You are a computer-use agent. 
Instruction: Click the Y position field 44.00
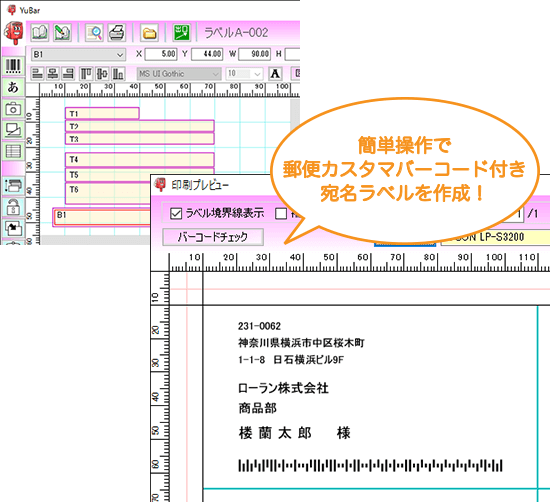click(207, 54)
